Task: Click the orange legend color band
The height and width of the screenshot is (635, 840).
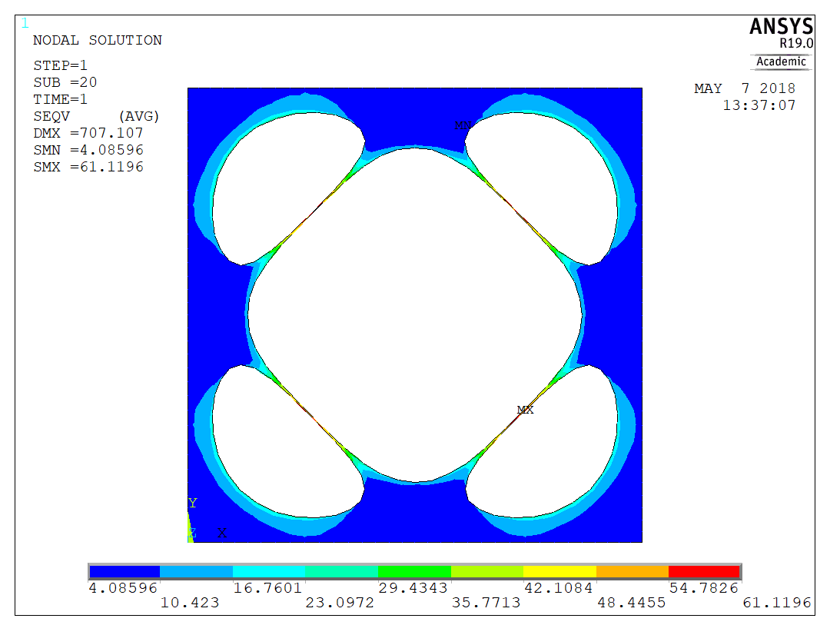Action: pyautogui.click(x=632, y=571)
